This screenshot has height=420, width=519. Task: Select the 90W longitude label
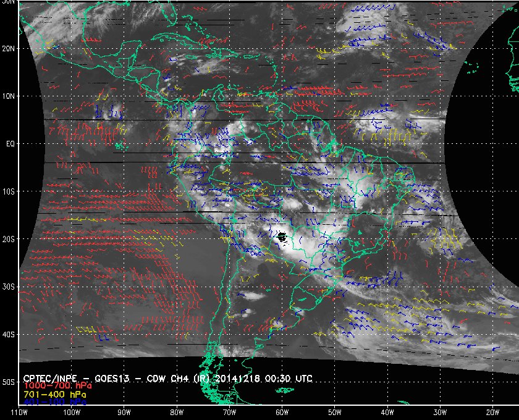click(124, 412)
